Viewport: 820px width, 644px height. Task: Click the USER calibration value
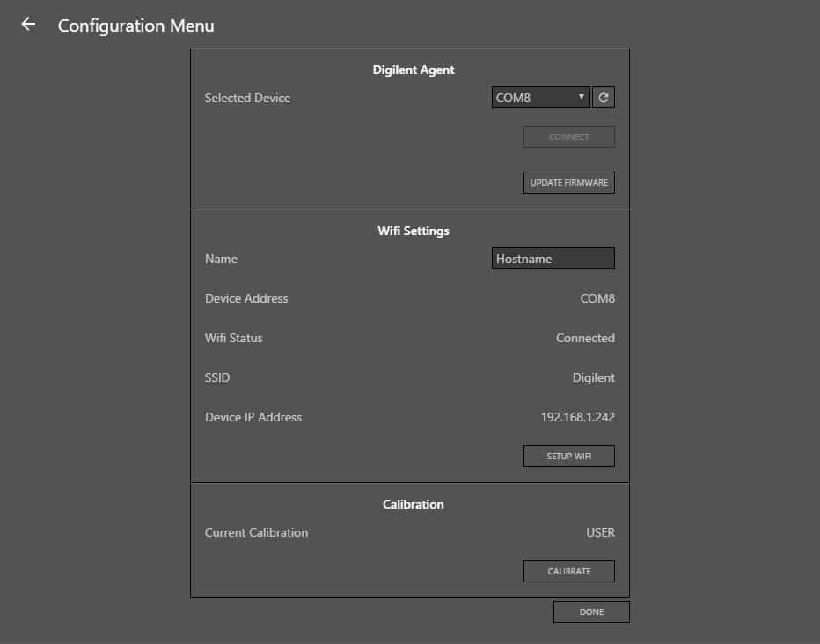[600, 532]
